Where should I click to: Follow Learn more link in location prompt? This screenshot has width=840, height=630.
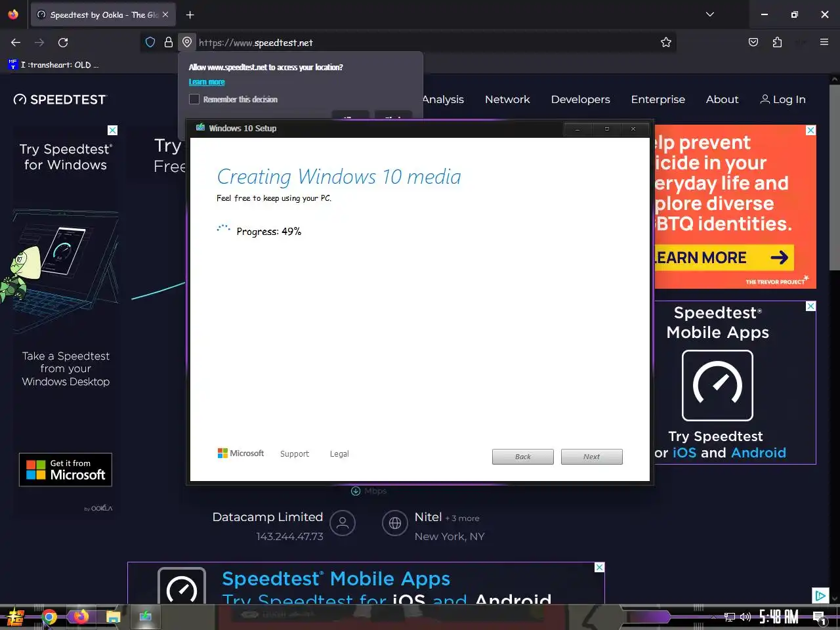207,82
